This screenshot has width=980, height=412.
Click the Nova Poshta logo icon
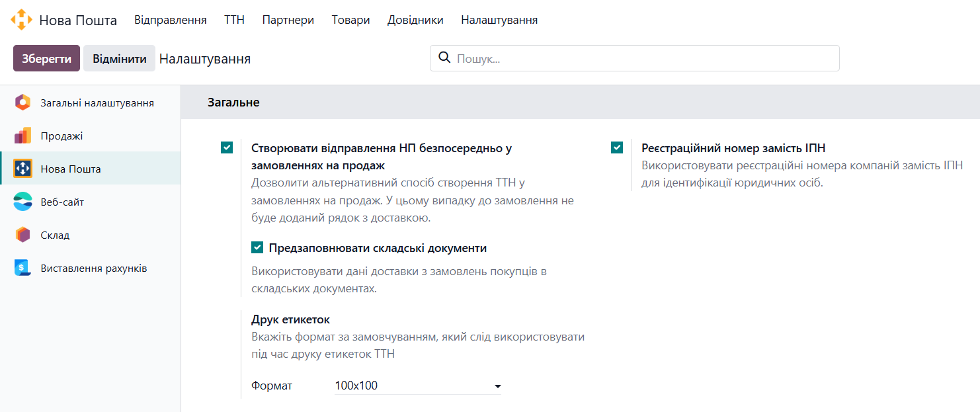click(x=21, y=20)
